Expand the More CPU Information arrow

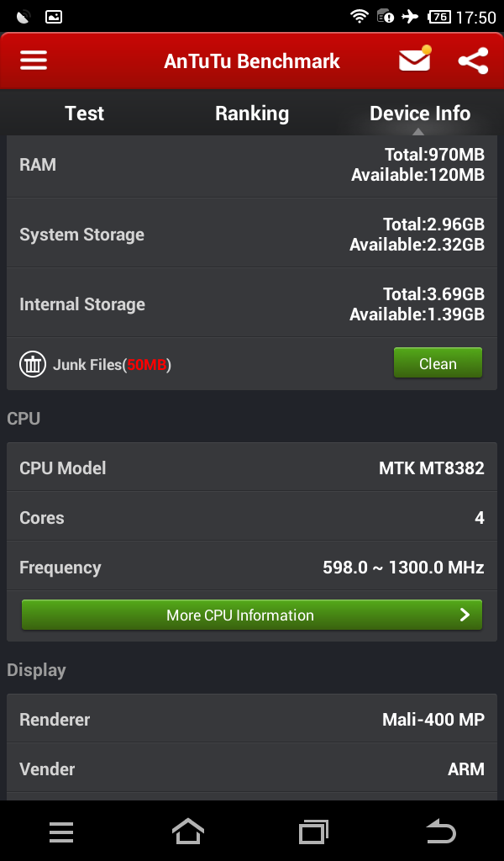465,615
